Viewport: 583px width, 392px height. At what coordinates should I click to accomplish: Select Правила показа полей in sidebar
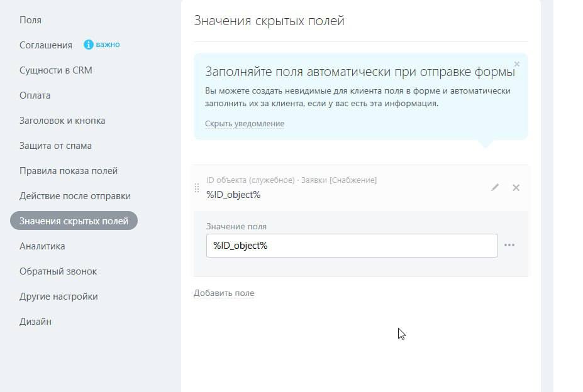point(69,171)
